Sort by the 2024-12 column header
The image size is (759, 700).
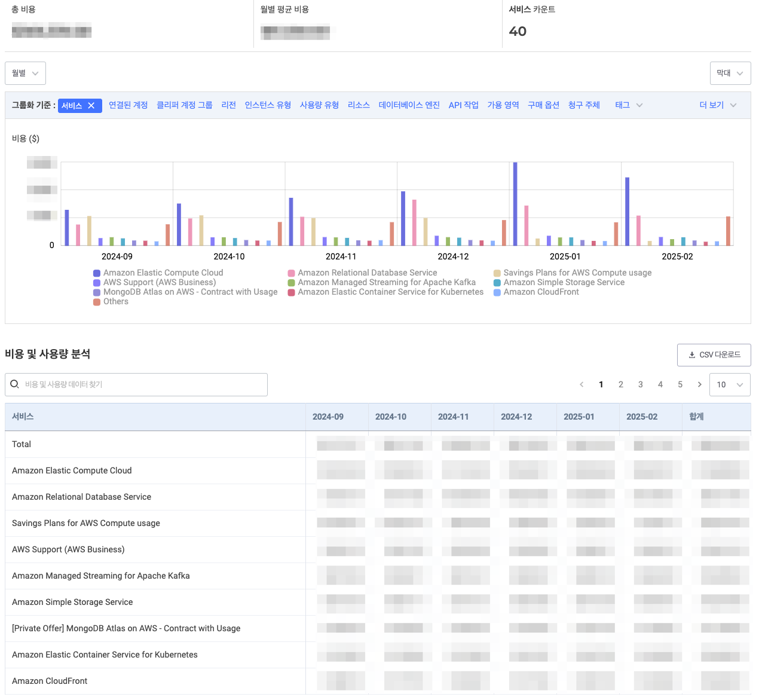click(x=525, y=417)
